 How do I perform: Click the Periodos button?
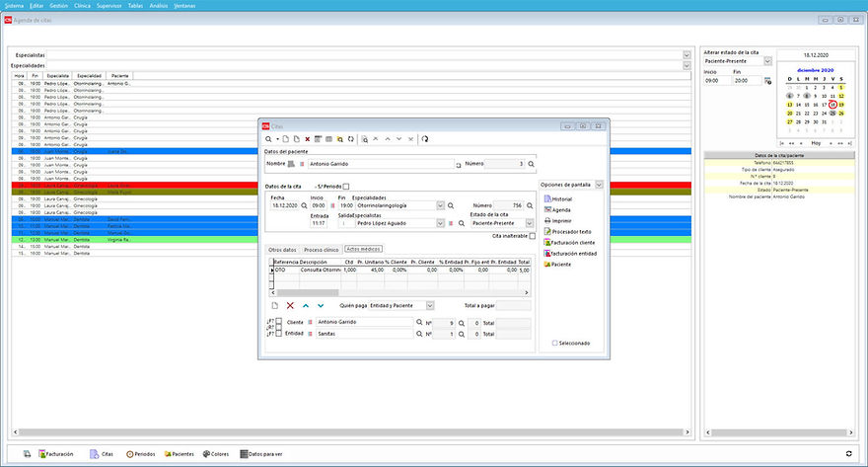coord(141,454)
